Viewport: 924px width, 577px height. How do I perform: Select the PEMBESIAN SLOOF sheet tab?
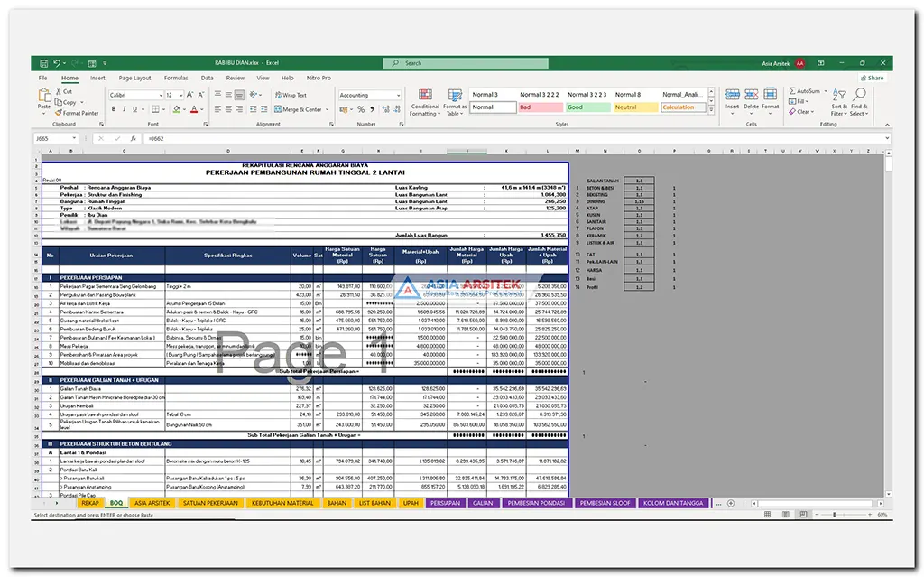tap(605, 503)
